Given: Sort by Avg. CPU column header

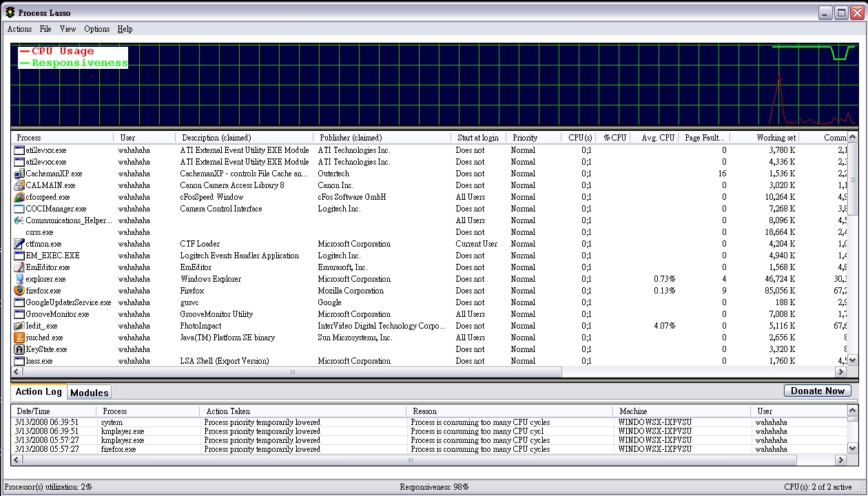Looking at the screenshot, I should (654, 138).
